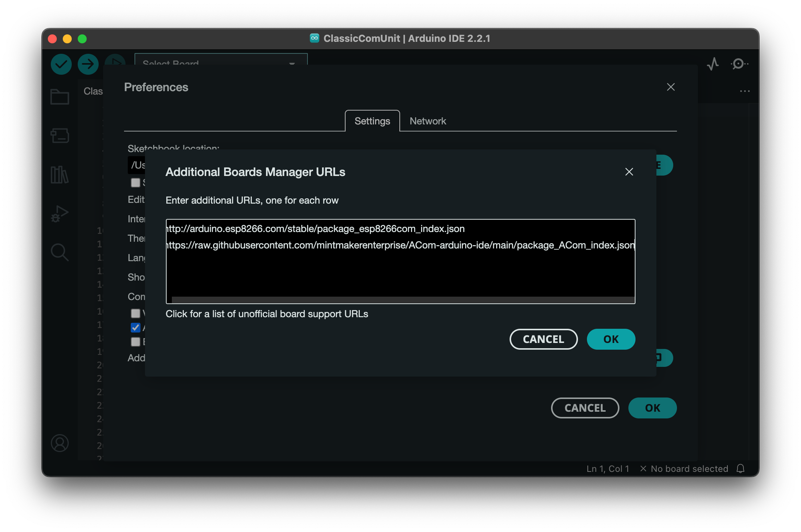Click the upload arrow icon
The height and width of the screenshot is (532, 801).
88,64
